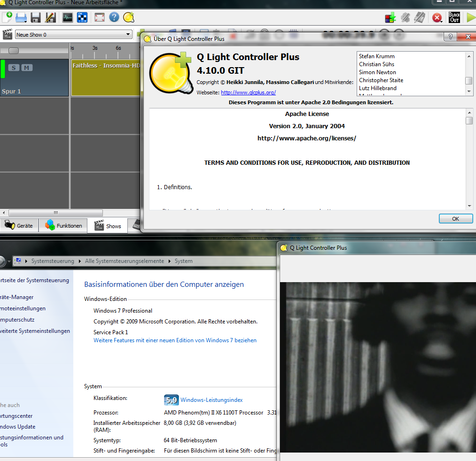Viewport: 476px width, 461px height.
Task: Click the Apache license text scrollbar thumb
Action: pyautogui.click(x=469, y=120)
